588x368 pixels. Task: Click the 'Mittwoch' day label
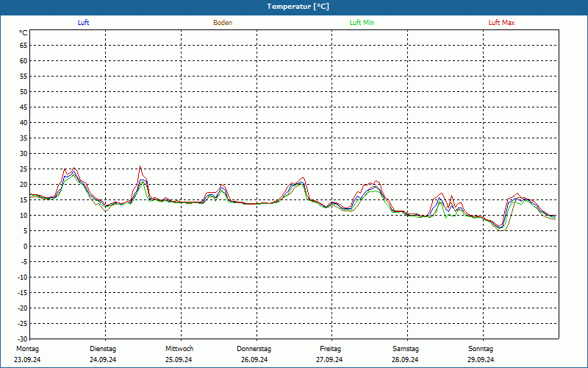click(179, 349)
